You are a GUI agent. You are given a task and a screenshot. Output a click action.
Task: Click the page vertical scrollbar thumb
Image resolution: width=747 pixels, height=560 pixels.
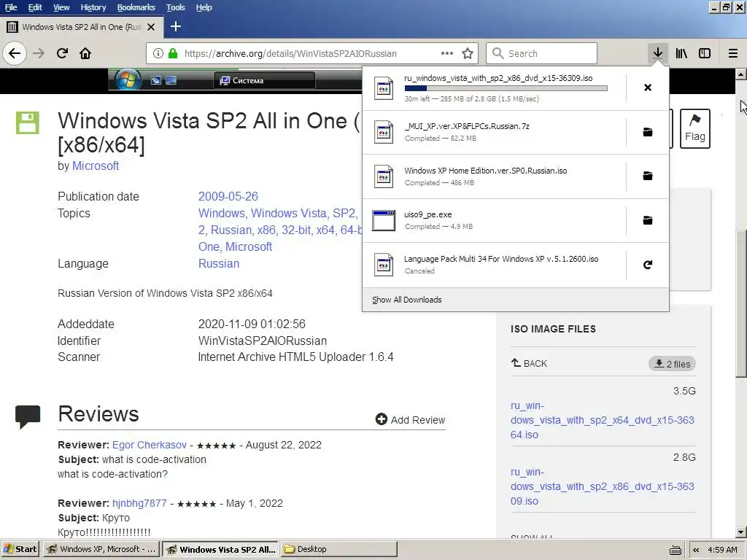point(741,303)
